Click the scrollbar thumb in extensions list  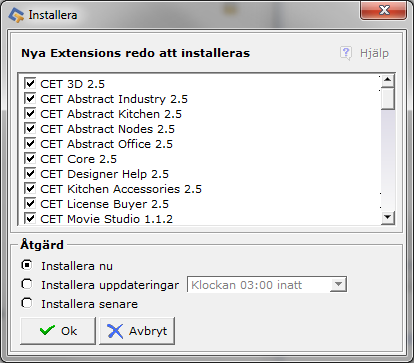388,98
